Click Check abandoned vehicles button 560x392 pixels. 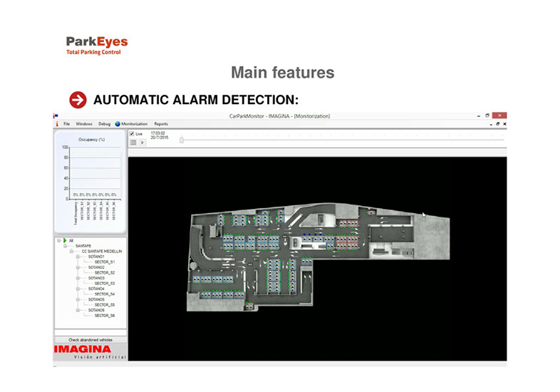coord(90,340)
